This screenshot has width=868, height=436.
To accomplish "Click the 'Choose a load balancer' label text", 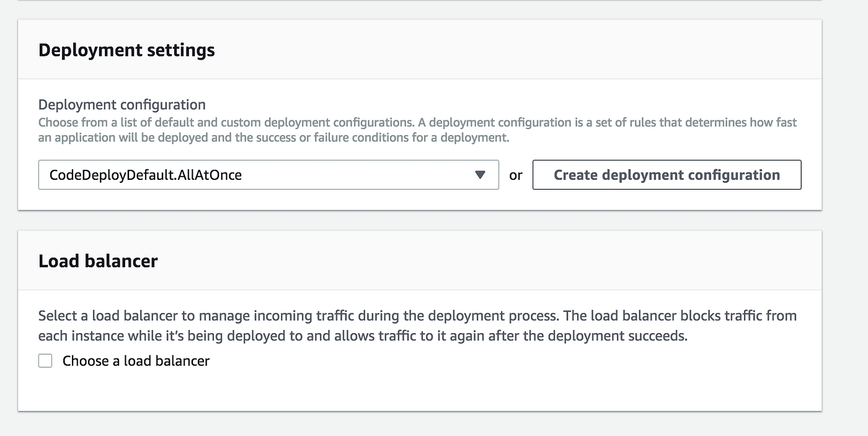I will click(136, 361).
